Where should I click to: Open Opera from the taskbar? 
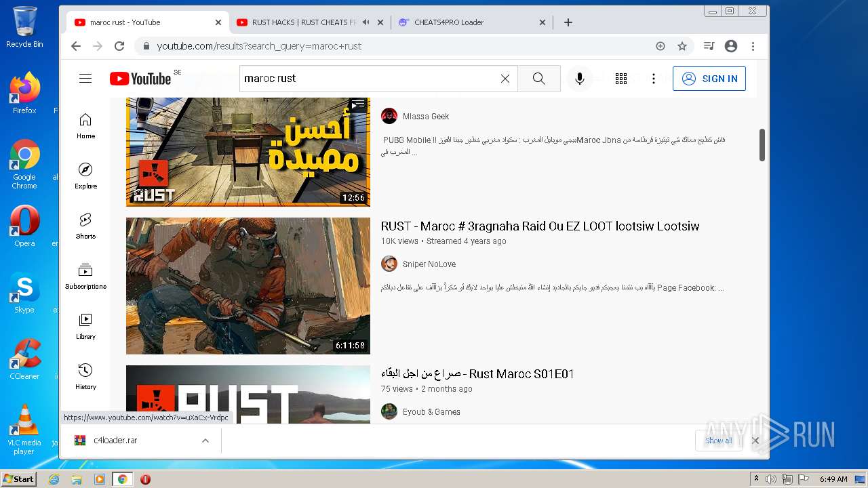point(145,479)
